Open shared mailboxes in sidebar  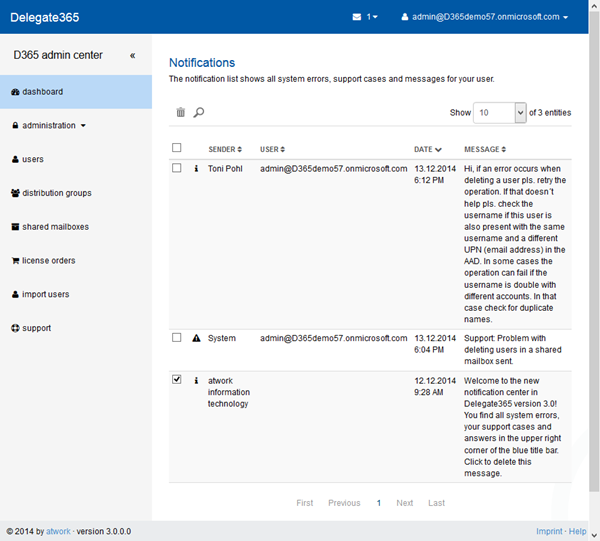[76, 227]
